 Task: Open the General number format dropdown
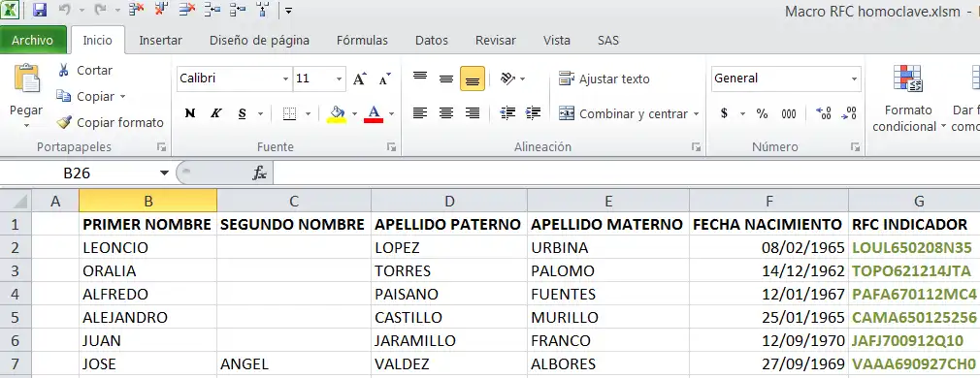pos(854,79)
